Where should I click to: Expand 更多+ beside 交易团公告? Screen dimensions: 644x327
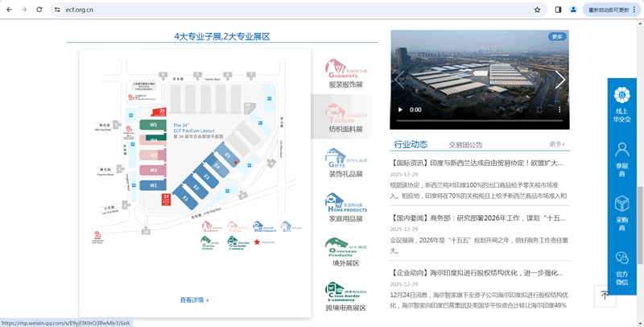(557, 144)
